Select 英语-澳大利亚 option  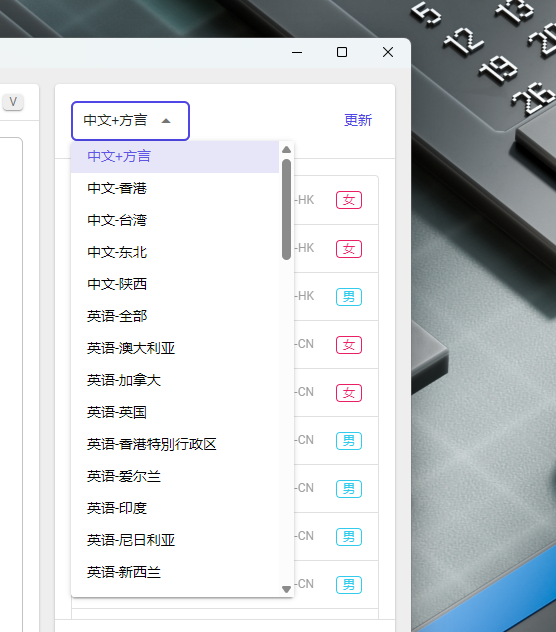tap(175, 348)
